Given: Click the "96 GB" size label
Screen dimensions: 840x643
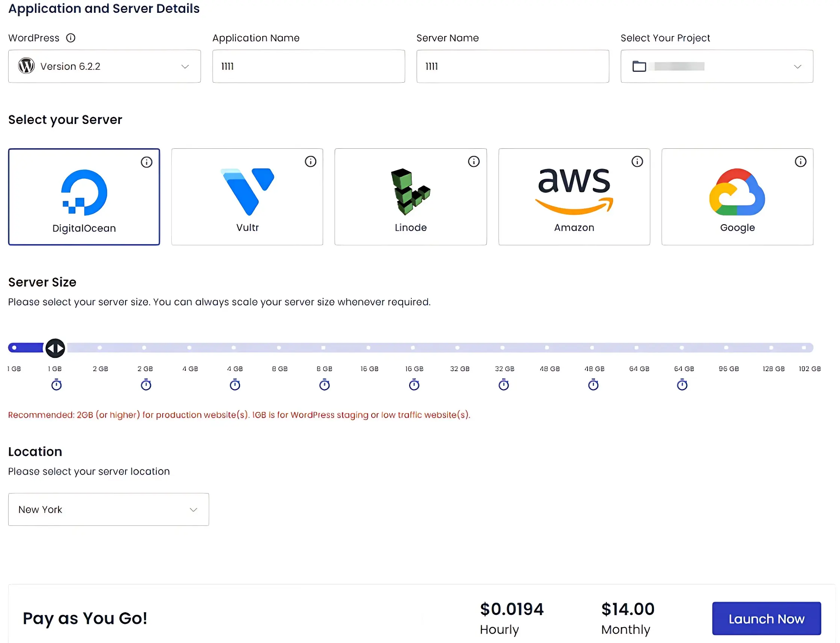Looking at the screenshot, I should (x=728, y=368).
